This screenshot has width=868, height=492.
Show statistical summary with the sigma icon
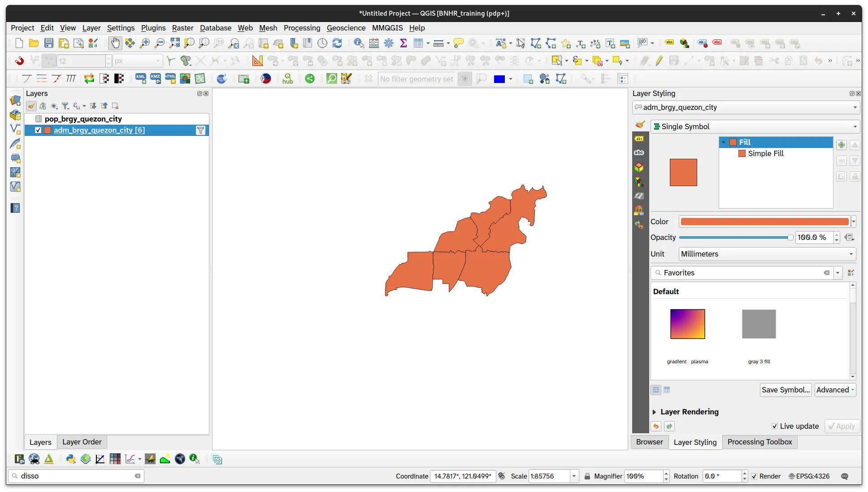click(403, 43)
